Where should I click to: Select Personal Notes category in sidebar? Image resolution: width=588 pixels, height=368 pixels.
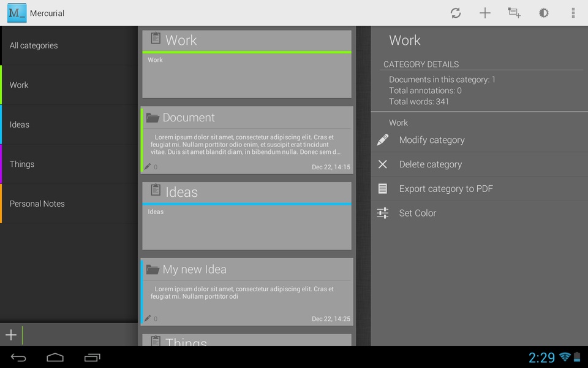point(69,204)
